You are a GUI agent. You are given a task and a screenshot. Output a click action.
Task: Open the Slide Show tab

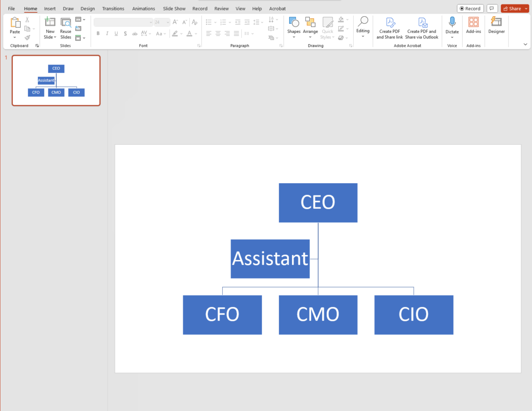click(x=174, y=8)
